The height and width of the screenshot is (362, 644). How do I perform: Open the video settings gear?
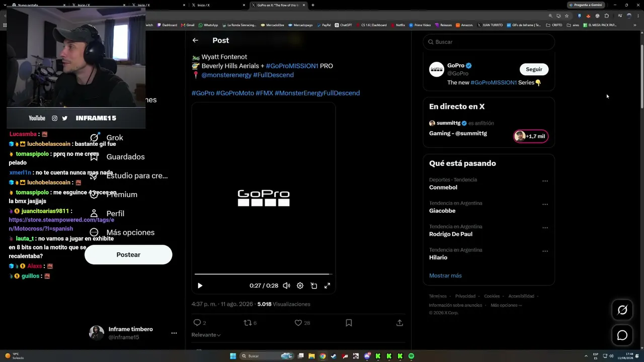[300, 286]
